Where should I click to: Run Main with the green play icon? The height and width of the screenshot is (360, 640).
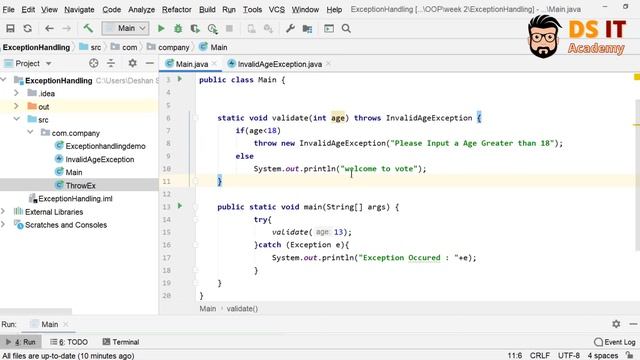(x=161, y=29)
